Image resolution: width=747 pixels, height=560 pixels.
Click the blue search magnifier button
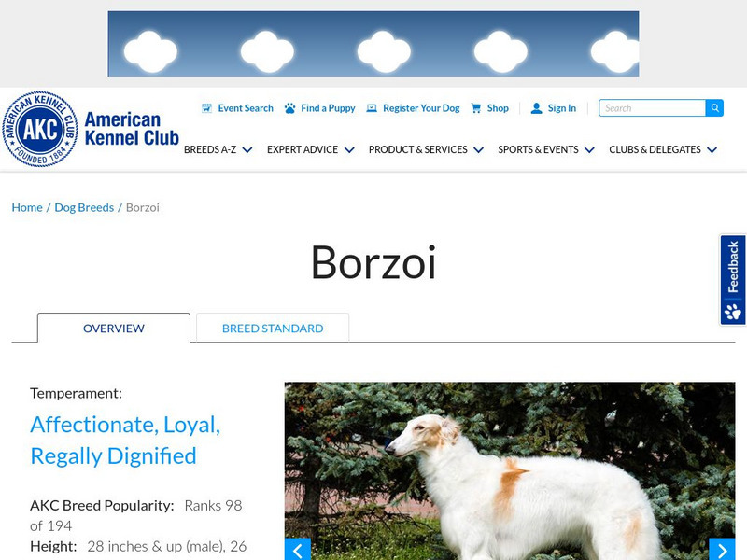tap(714, 108)
